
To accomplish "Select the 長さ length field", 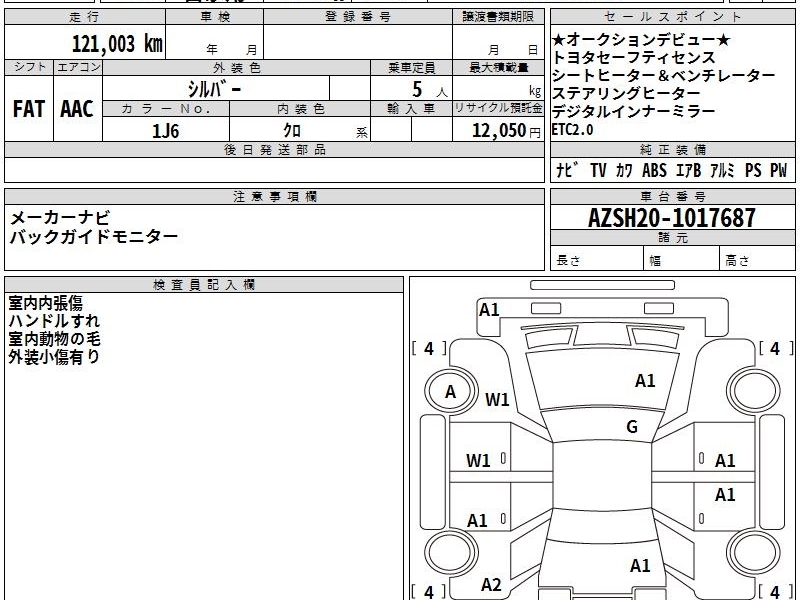I will coord(597,260).
